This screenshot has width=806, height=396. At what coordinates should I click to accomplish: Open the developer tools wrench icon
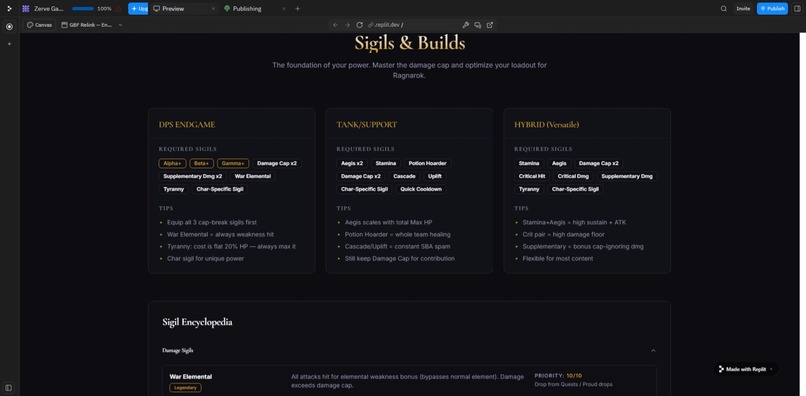(466, 25)
